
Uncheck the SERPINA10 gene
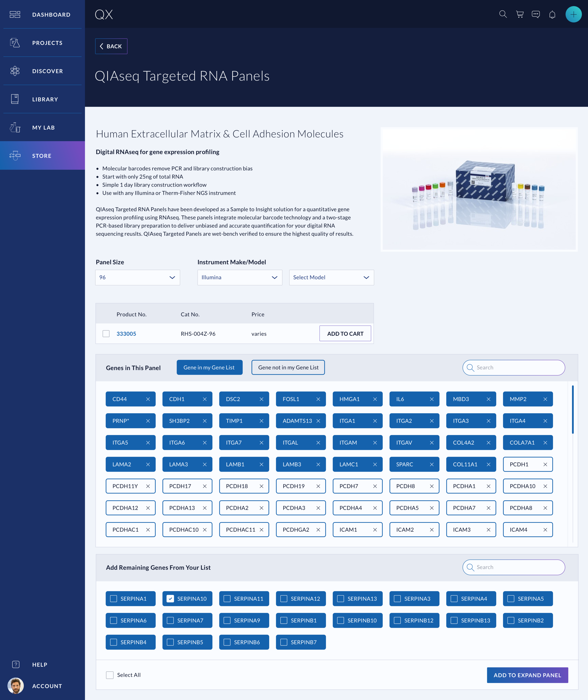tap(171, 599)
